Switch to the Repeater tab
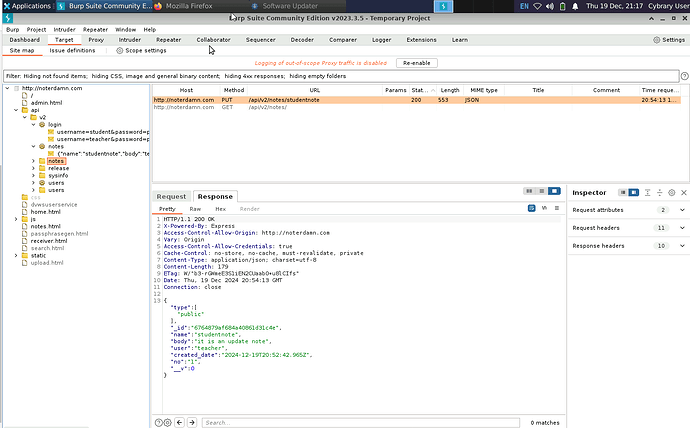The height and width of the screenshot is (428, 690). [x=168, y=40]
